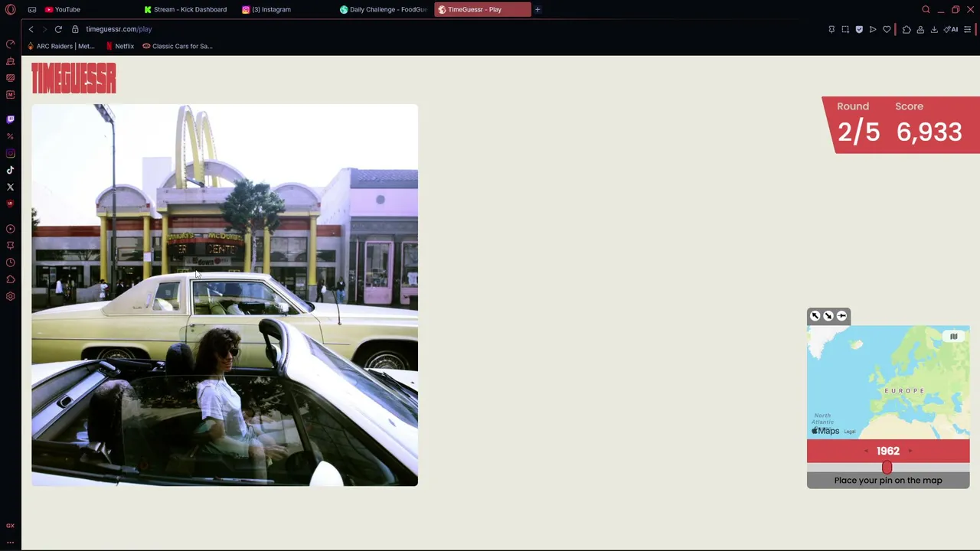Increase the year with the right arrow
Viewport: 980px width, 551px height.
click(910, 451)
